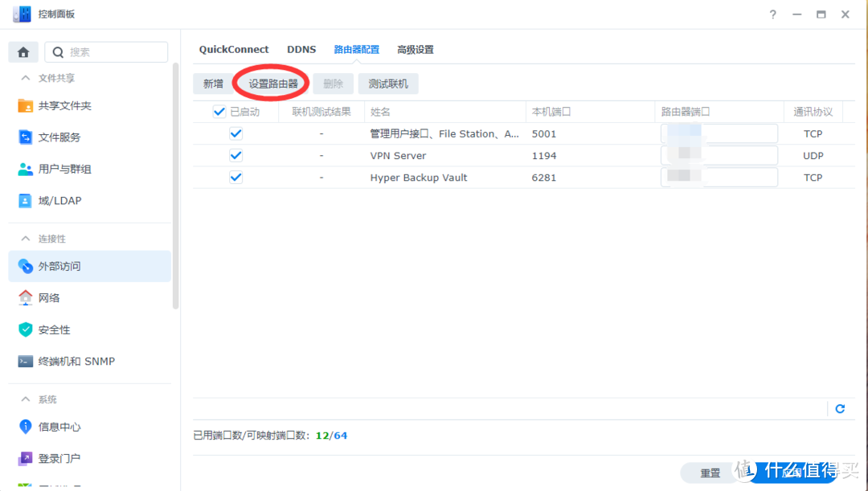This screenshot has width=868, height=491.
Task: Open the 高级设置 tab
Action: (x=416, y=49)
